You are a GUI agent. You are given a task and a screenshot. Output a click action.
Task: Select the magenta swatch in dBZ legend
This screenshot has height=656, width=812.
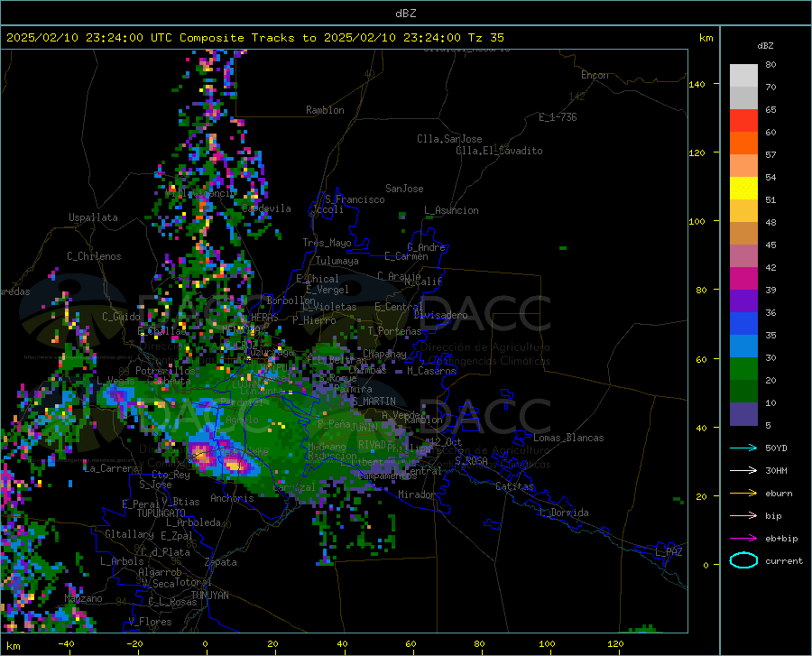(x=743, y=279)
